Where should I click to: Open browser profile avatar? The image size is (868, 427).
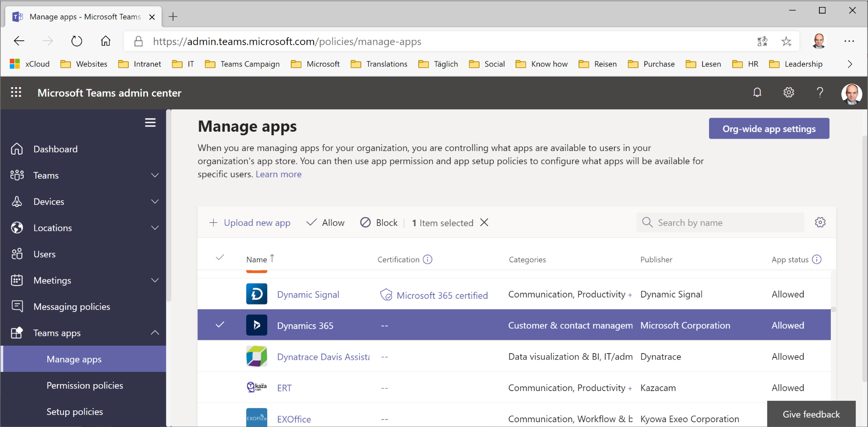point(819,41)
